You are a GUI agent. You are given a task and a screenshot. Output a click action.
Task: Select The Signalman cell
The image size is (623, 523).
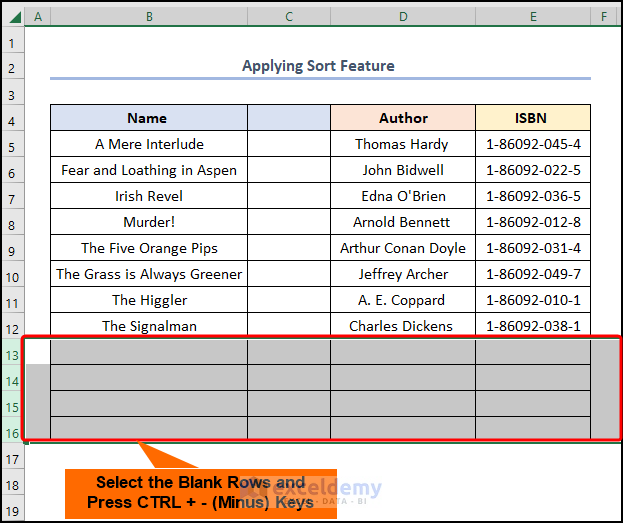pyautogui.click(x=148, y=326)
